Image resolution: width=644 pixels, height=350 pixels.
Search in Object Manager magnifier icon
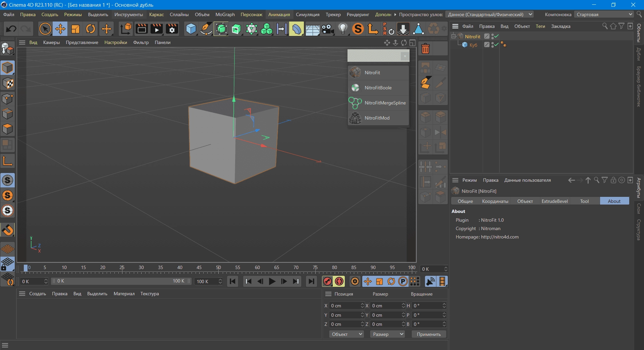pos(605,26)
